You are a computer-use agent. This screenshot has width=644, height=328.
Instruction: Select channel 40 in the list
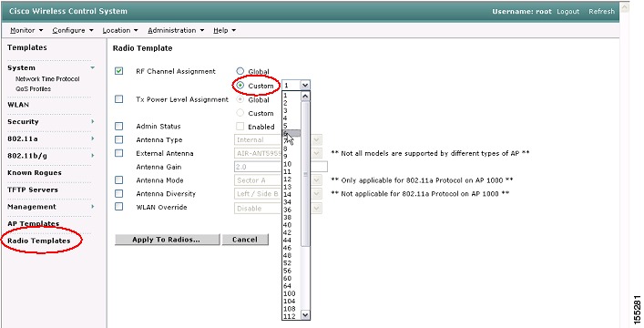point(291,225)
